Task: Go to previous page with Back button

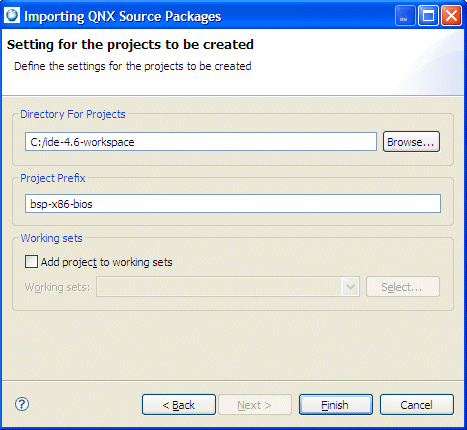Action: pyautogui.click(x=179, y=405)
